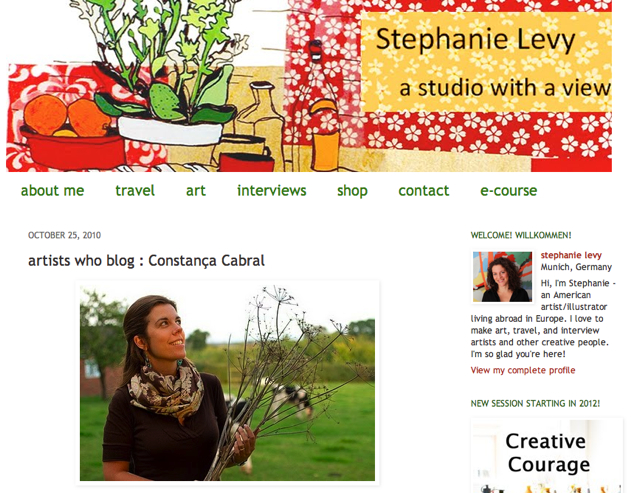Open the artists who blog post title

146,260
